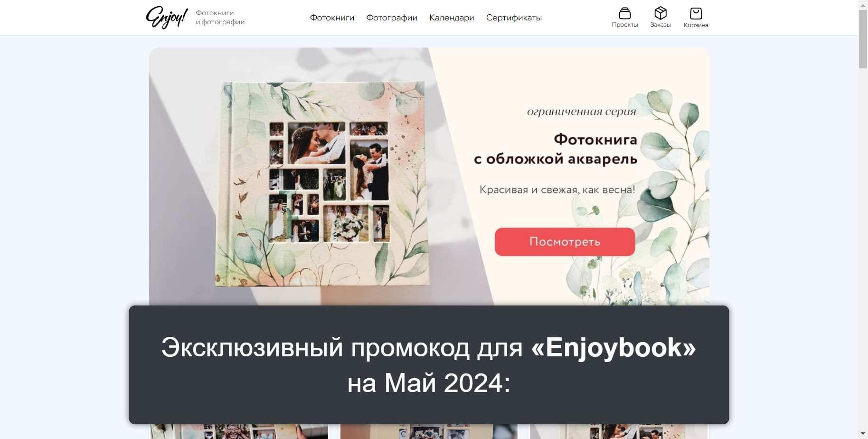Open the Фотокниги menu item
This screenshot has height=439, width=868.
(332, 18)
